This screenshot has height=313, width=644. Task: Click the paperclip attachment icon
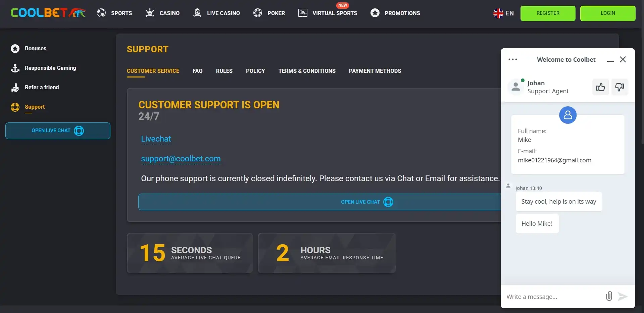point(609,296)
